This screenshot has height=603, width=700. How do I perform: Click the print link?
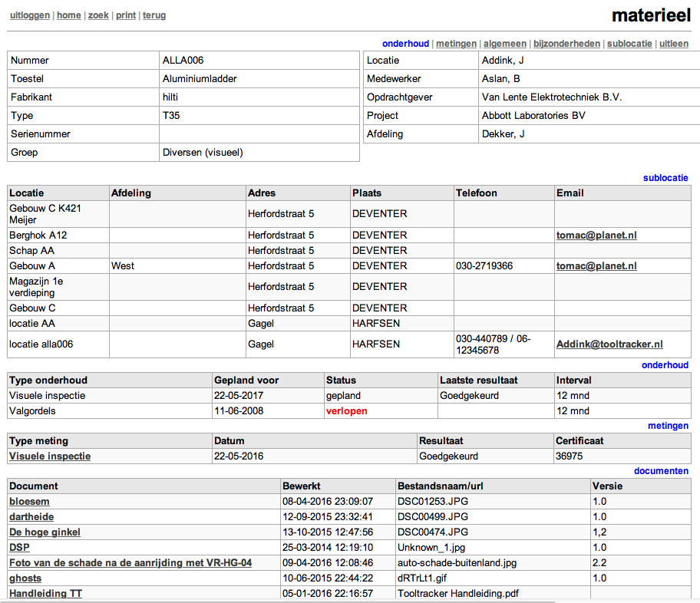coord(126,15)
